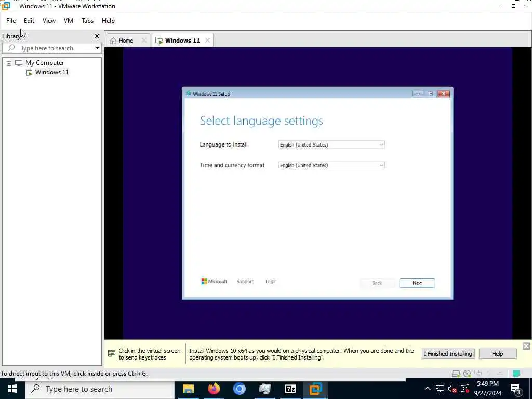Click the Microsoft logo in Setup
This screenshot has height=399, width=532.
point(214,281)
